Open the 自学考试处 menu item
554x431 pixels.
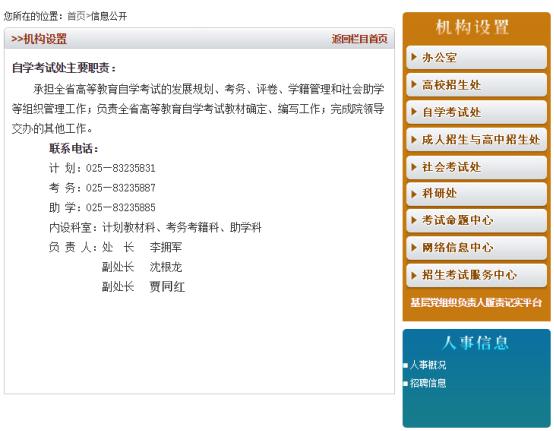tap(477, 112)
